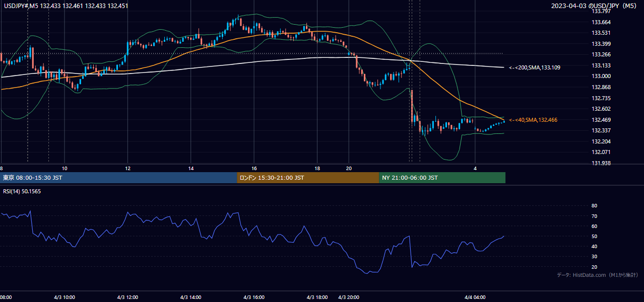Click the 132.868 price axis label
The height and width of the screenshot is (302, 644).
coord(601,87)
